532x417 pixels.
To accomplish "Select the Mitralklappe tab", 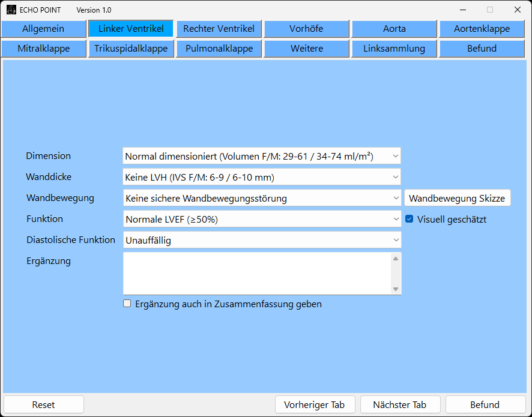I will (x=43, y=49).
